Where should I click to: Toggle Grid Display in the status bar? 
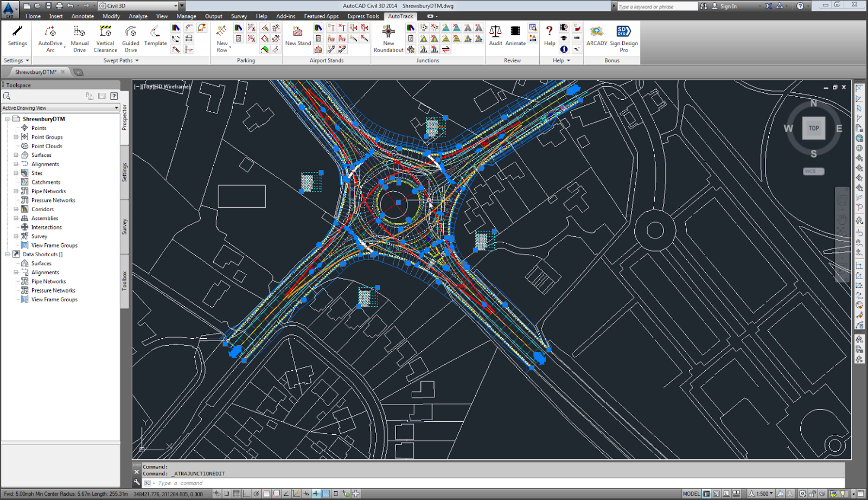pos(237,494)
